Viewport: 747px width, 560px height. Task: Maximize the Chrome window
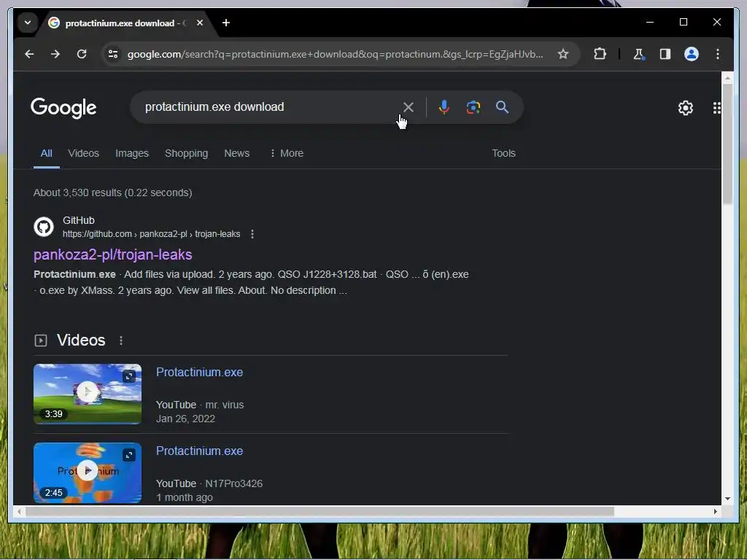point(683,22)
